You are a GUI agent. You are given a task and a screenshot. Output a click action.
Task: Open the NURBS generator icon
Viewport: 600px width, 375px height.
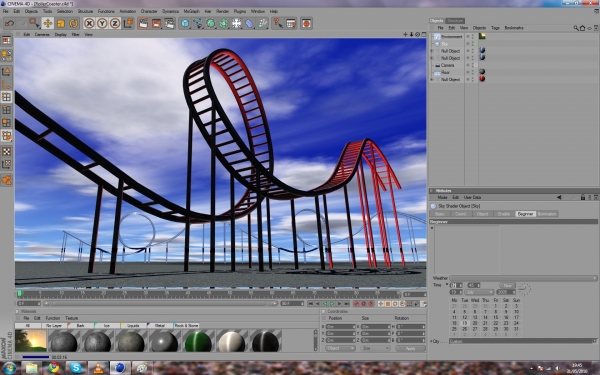210,23
